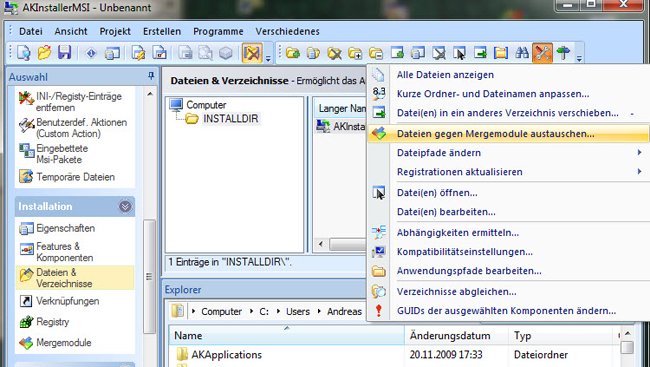Click the binoculars search icon in toolbar
This screenshot has width=650, height=367.
pos(521,53)
